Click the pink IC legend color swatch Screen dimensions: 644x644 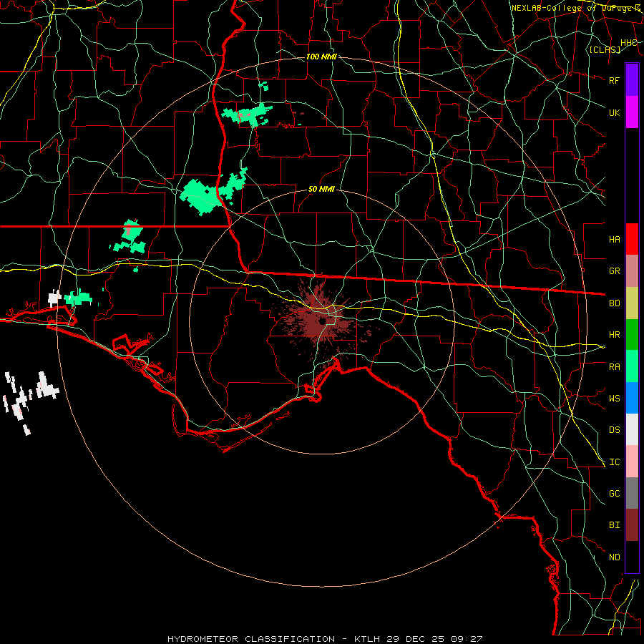pyautogui.click(x=632, y=462)
